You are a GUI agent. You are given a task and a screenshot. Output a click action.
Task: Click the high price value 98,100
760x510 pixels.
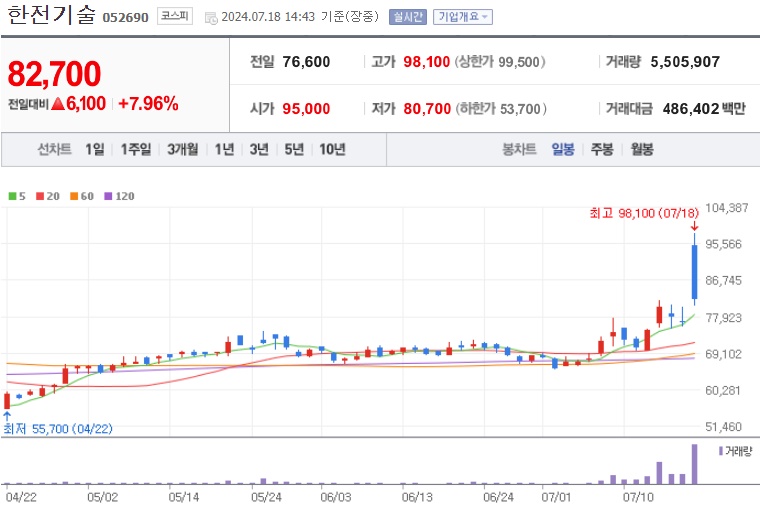[x=427, y=62]
